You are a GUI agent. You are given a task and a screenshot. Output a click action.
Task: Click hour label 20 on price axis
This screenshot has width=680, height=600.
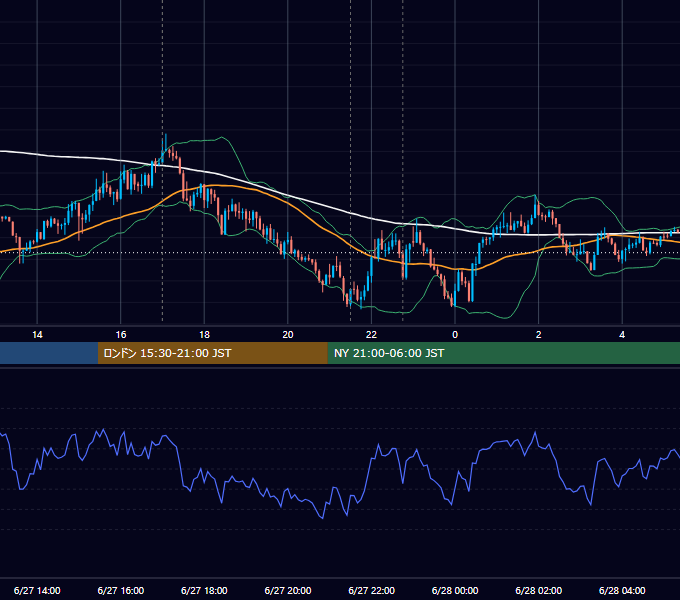pos(288,335)
